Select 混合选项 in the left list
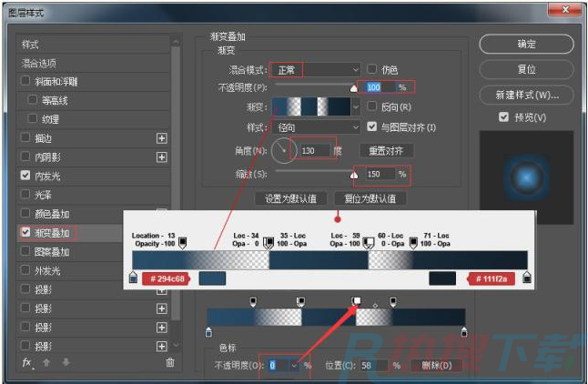Screen dimensions: 588x384 pyautogui.click(x=39, y=63)
